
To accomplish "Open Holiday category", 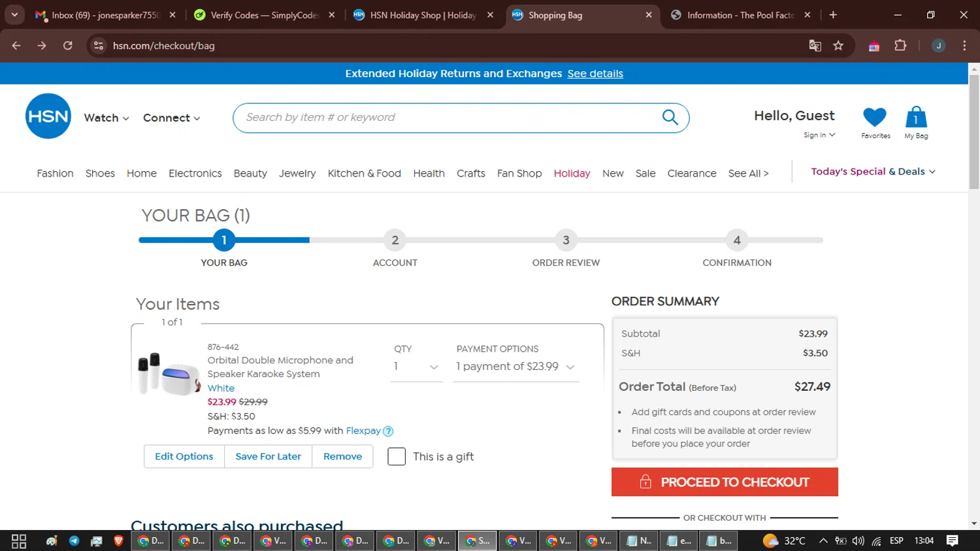I will pos(572,173).
